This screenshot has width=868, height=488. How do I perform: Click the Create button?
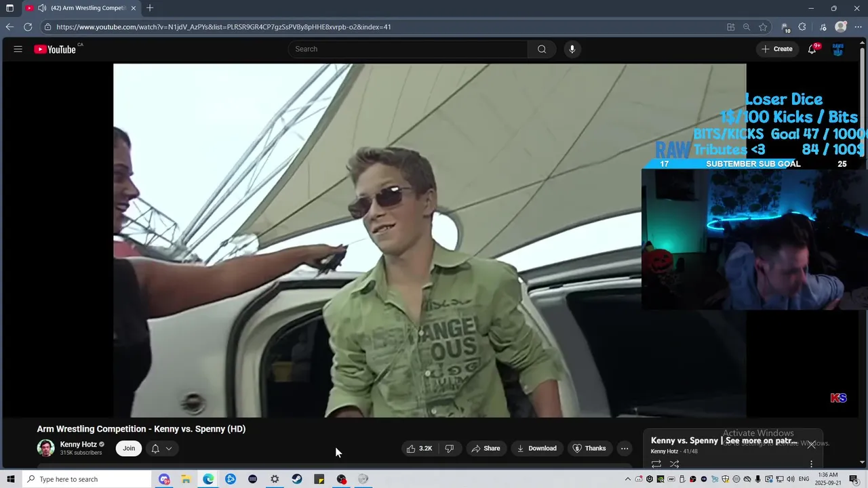[x=777, y=49]
